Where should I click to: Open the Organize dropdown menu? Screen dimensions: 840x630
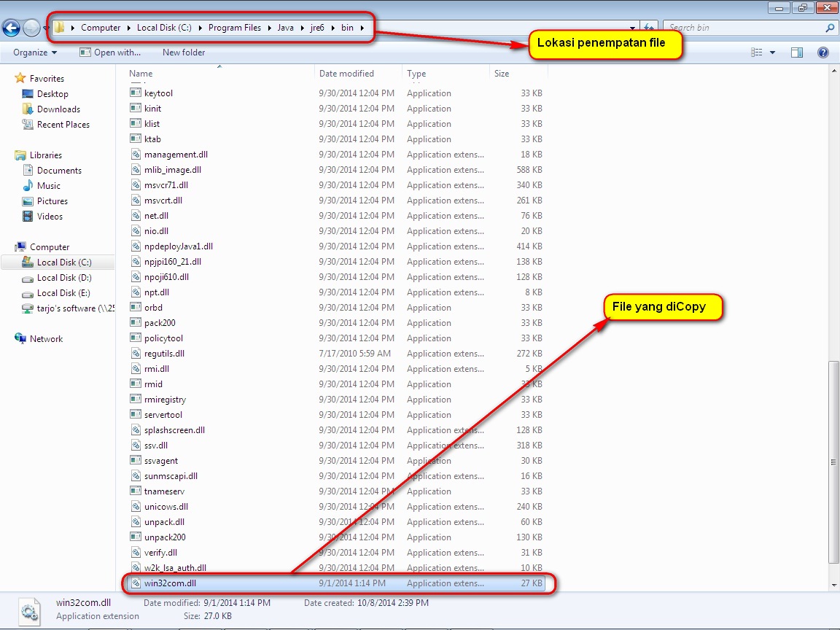coord(35,52)
